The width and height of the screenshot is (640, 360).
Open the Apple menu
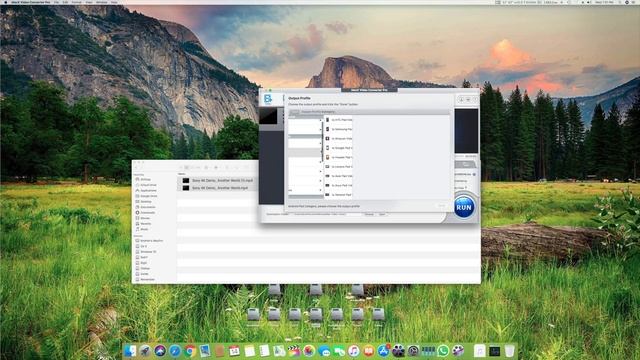click(6, 2)
